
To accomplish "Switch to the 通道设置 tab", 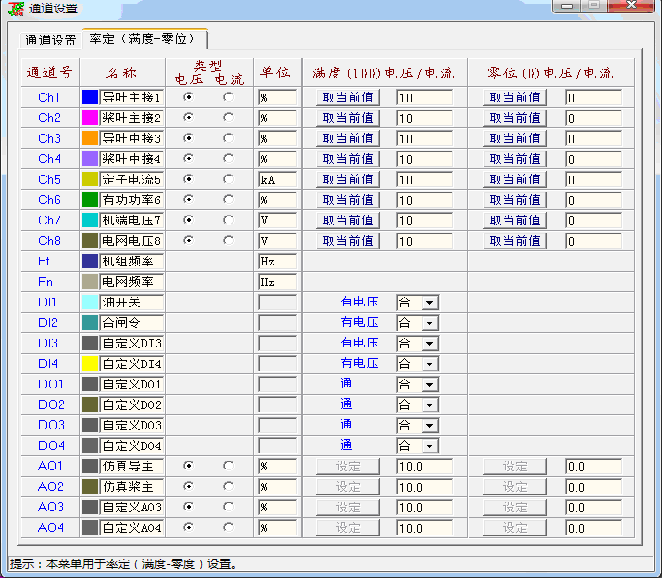I will (x=50, y=40).
